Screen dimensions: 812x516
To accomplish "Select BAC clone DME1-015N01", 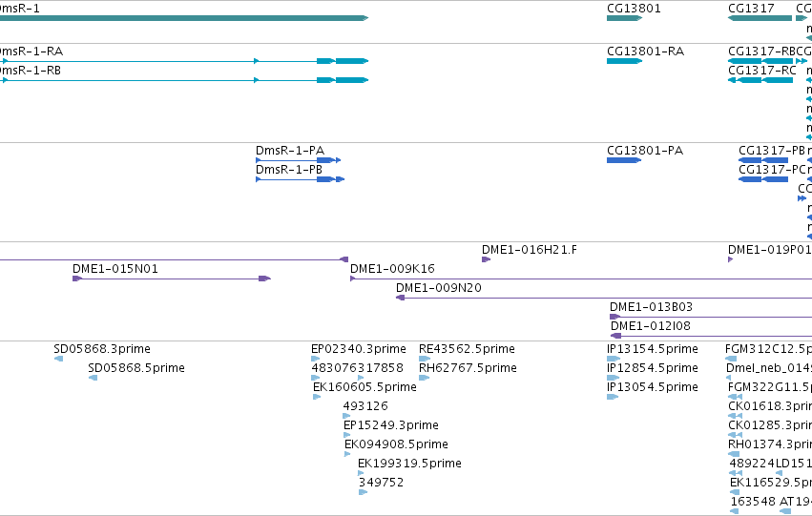I will tap(172, 279).
